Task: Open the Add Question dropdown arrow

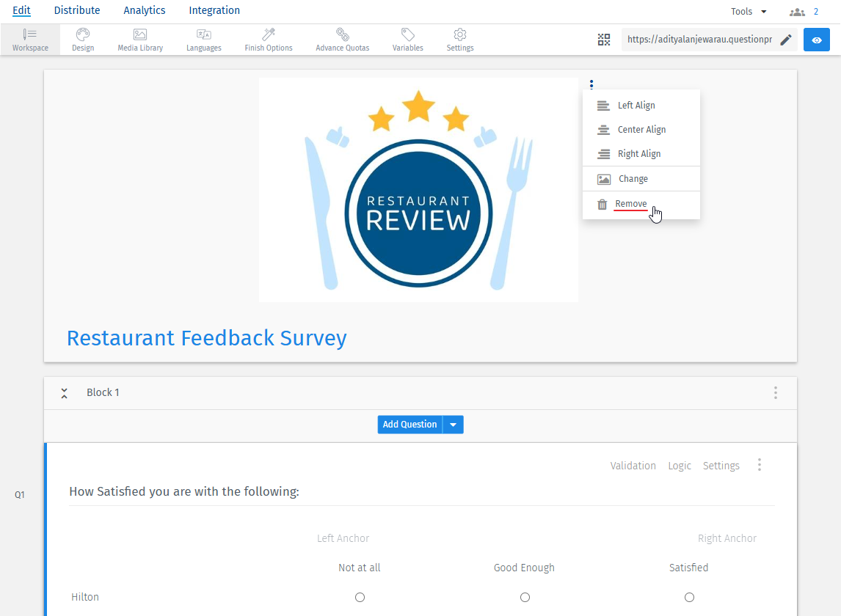Action: [454, 424]
